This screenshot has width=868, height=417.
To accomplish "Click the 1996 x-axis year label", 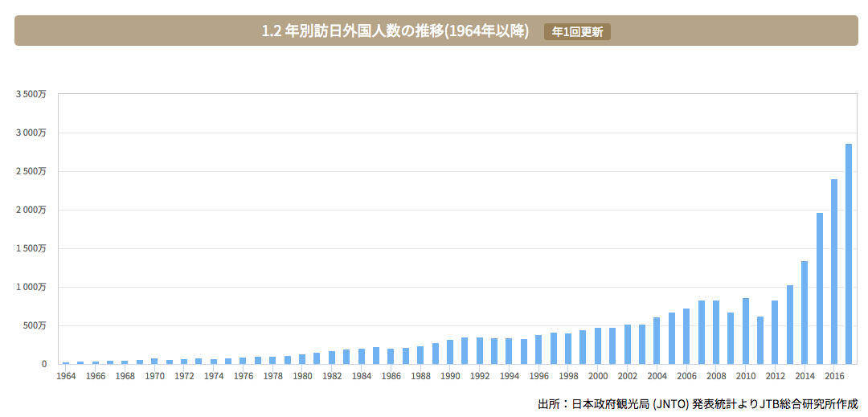I will [538, 375].
